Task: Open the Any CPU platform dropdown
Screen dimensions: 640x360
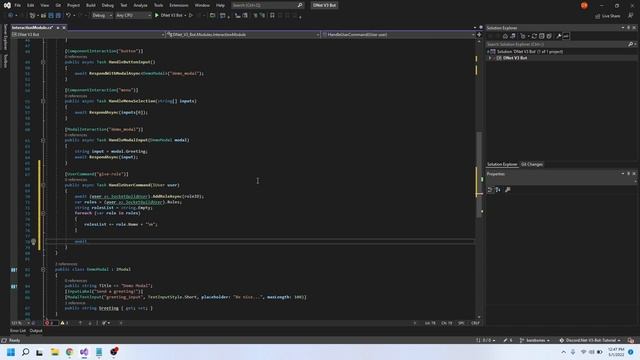Action: click(133, 15)
